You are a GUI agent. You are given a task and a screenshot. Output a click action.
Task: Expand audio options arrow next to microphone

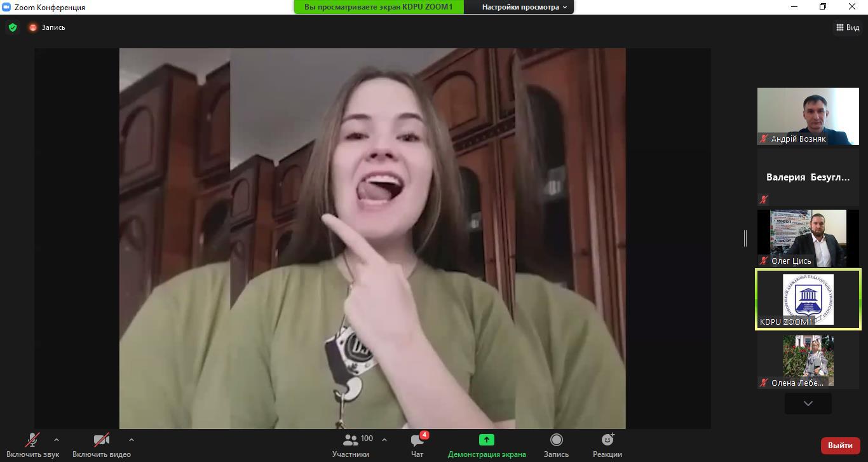[x=57, y=439]
